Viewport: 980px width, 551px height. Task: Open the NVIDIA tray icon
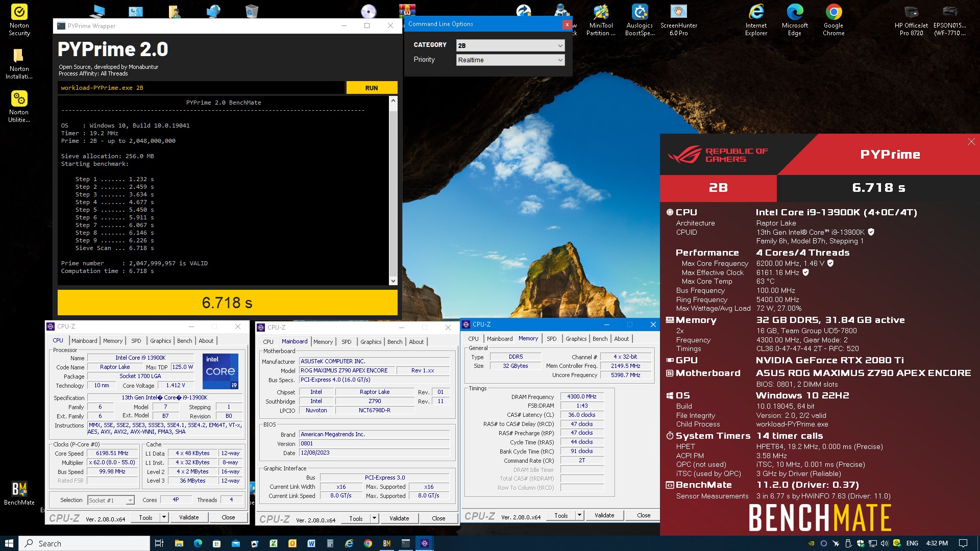coord(811,543)
